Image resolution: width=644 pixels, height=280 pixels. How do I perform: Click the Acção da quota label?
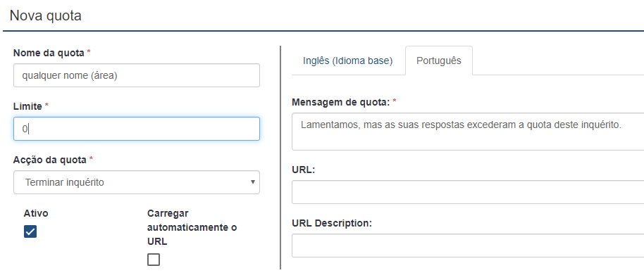pos(50,160)
